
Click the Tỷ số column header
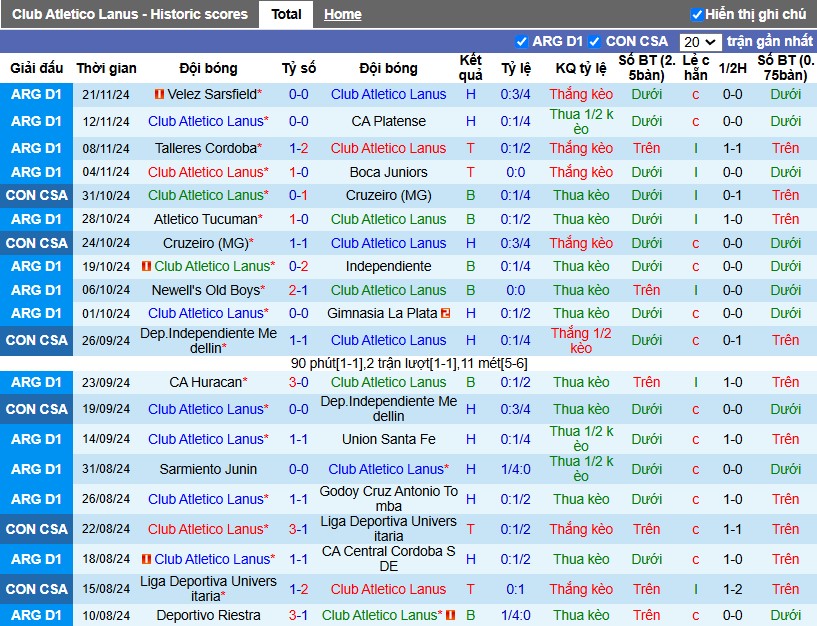coord(299,68)
